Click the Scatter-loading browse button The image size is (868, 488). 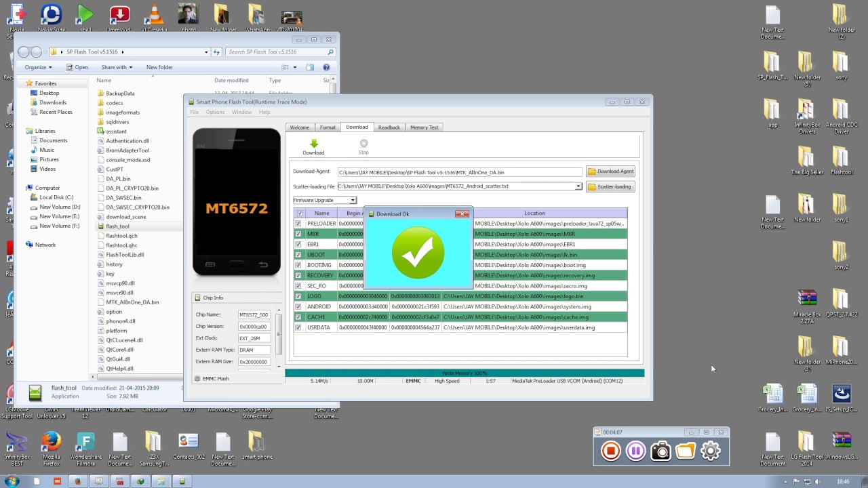click(610, 186)
